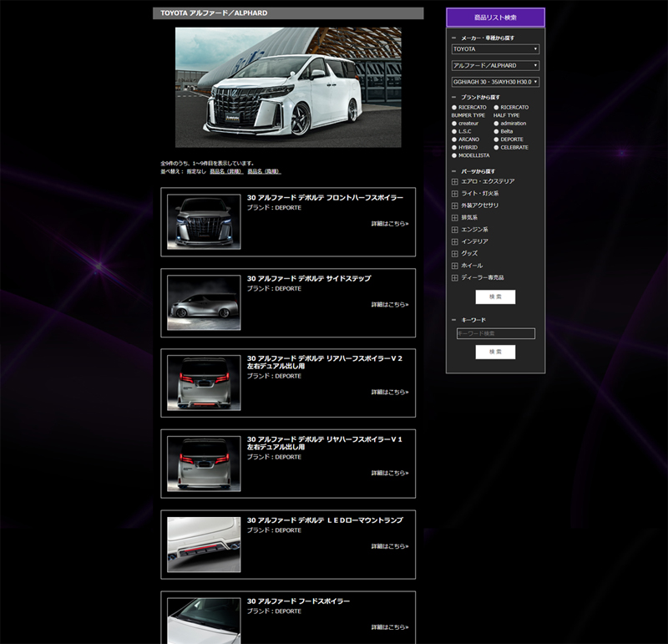The width and height of the screenshot is (668, 644).
Task: Pick the ARCANO brand radio button
Action: coord(454,139)
